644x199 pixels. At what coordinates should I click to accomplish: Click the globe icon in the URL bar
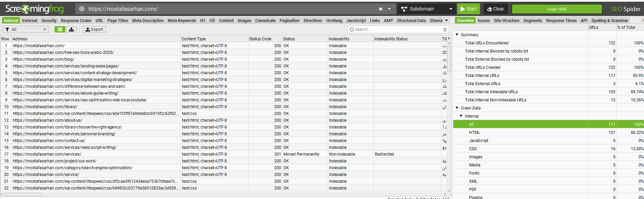tap(81, 9)
